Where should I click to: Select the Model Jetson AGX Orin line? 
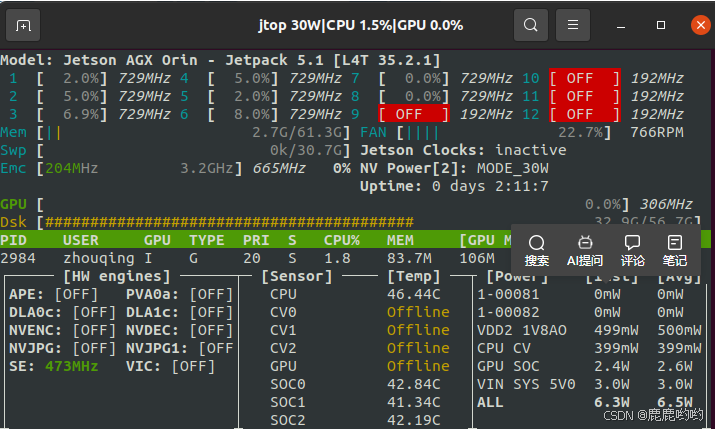click(220, 60)
